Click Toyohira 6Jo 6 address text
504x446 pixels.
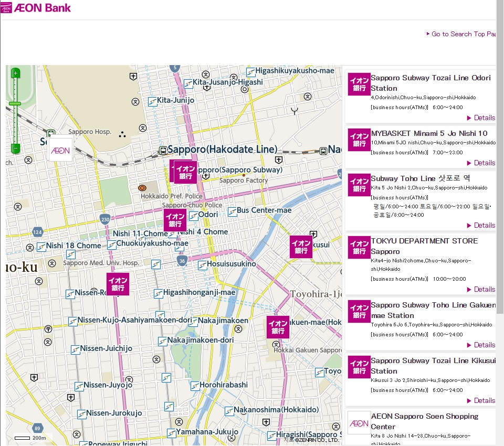[x=432, y=325]
